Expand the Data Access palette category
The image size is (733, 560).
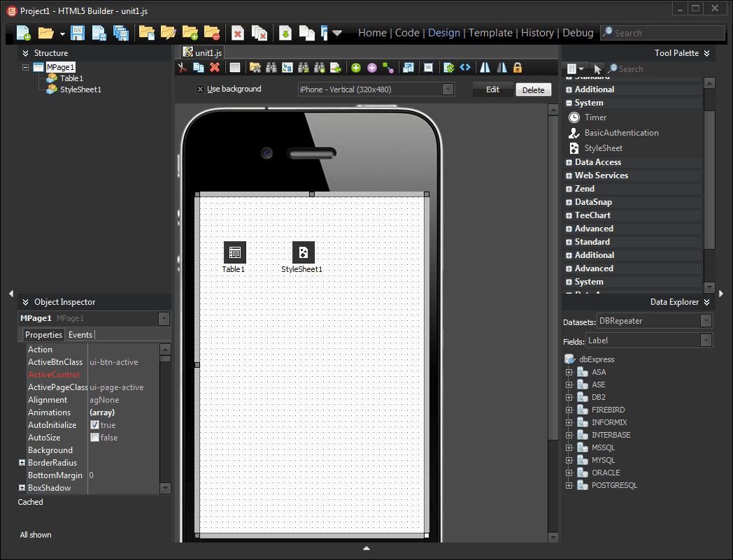tap(569, 163)
